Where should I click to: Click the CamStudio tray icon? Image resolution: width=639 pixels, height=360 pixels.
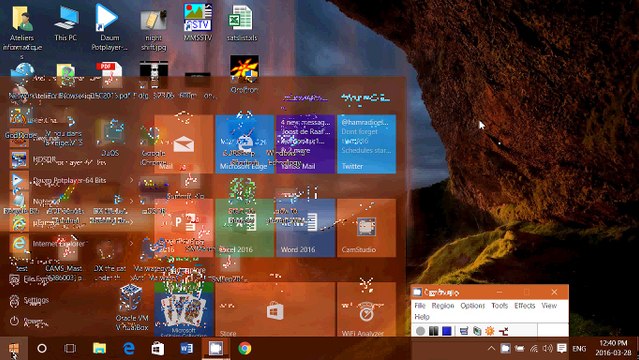point(505,349)
